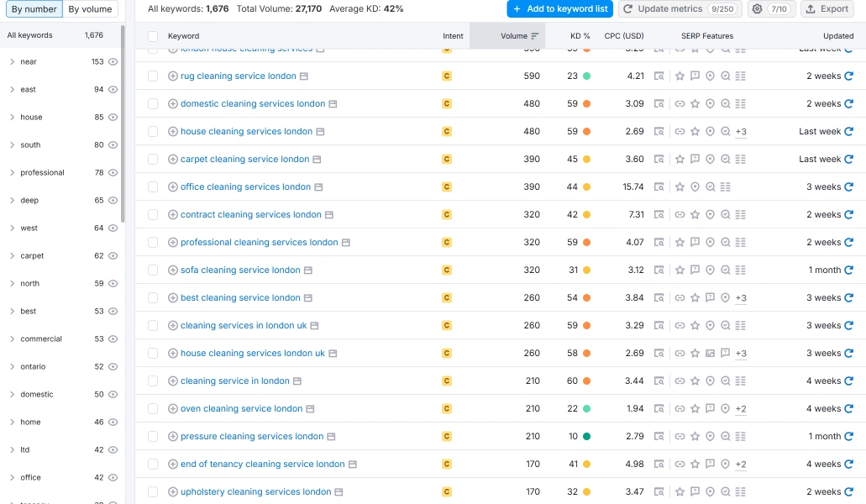This screenshot has width=866, height=504.
Task: Open the carpet cleaning service london keyword link
Action: [x=244, y=159]
